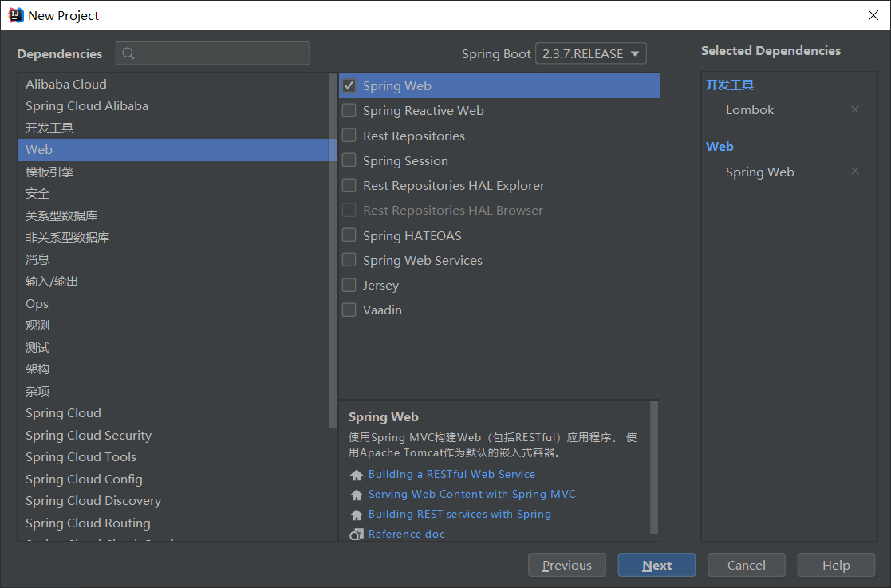Open the Building REST services with Spring link
Viewport: 891px width, 588px height.
click(x=459, y=515)
